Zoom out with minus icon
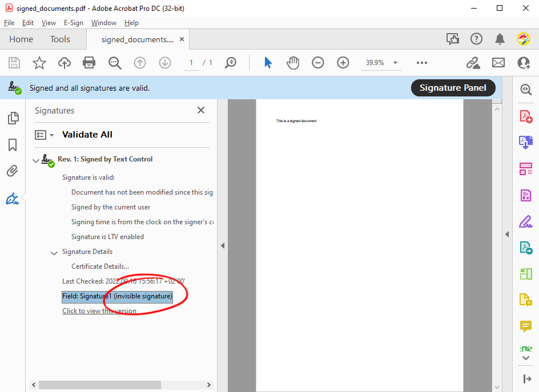Image resolution: width=539 pixels, height=392 pixels. [x=318, y=63]
